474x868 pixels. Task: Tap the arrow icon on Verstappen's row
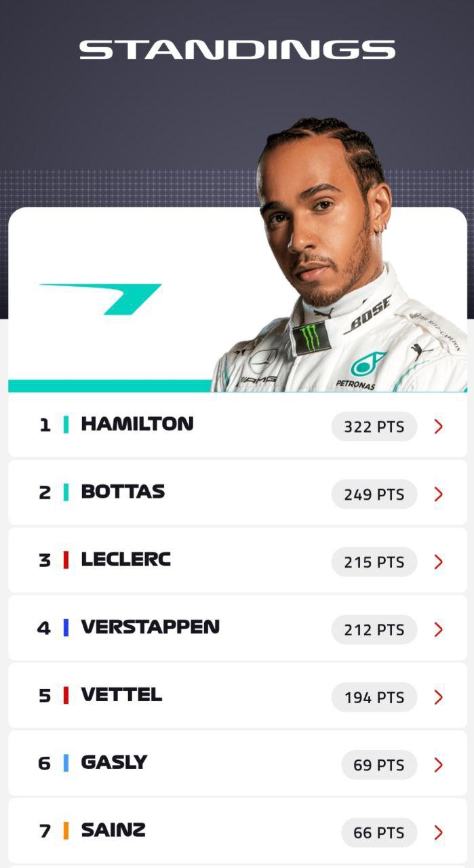coord(439,630)
